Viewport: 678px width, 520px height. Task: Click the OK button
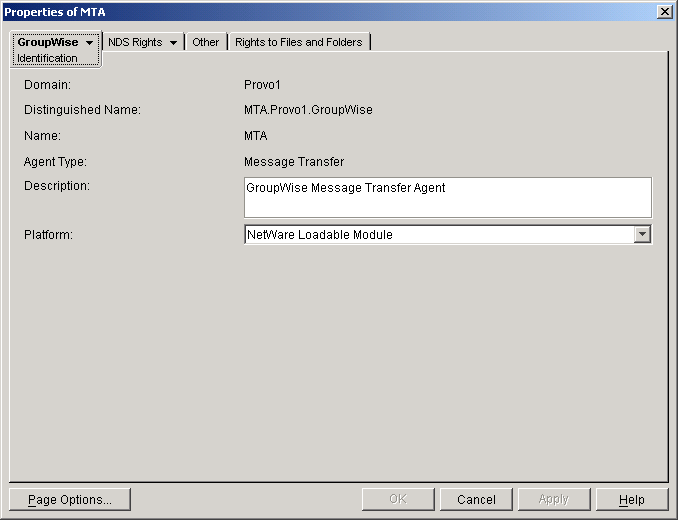[x=398, y=499]
